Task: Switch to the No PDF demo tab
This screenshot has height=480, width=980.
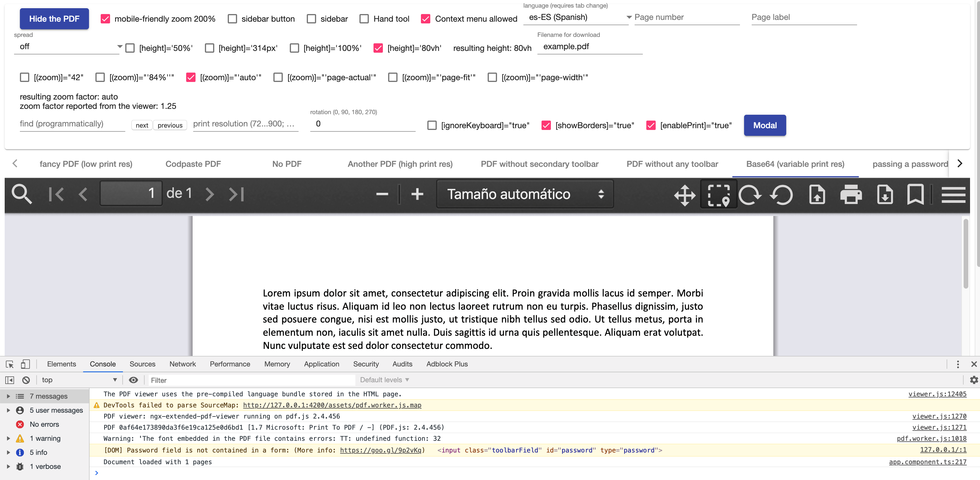Action: (287, 164)
